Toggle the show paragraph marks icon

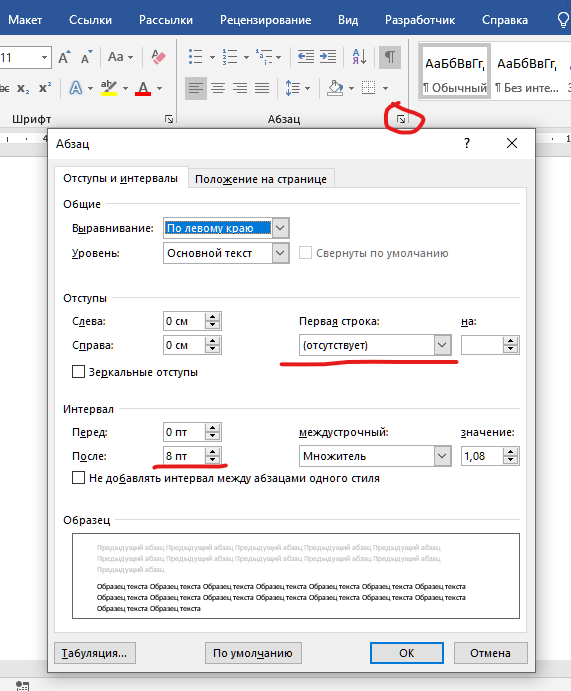pyautogui.click(x=389, y=57)
